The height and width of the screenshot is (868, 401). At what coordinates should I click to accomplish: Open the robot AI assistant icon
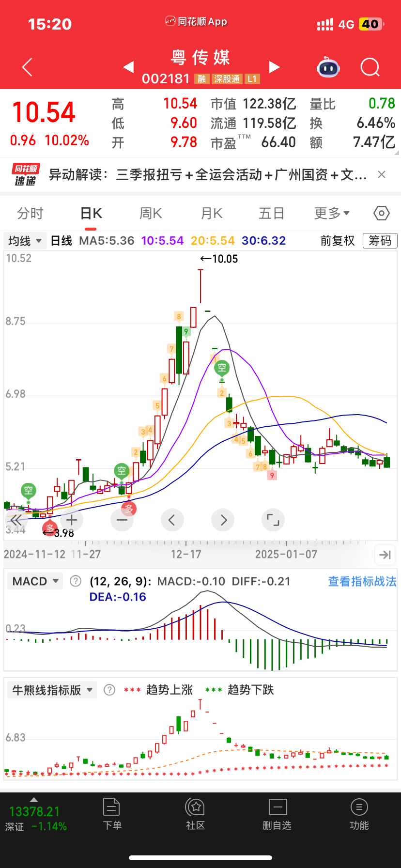(328, 67)
